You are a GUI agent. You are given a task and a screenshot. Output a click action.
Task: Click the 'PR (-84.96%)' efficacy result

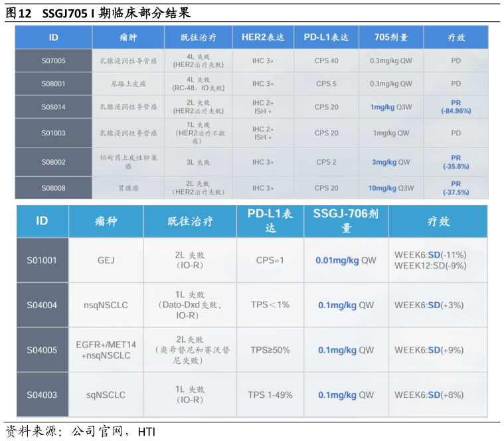click(456, 107)
